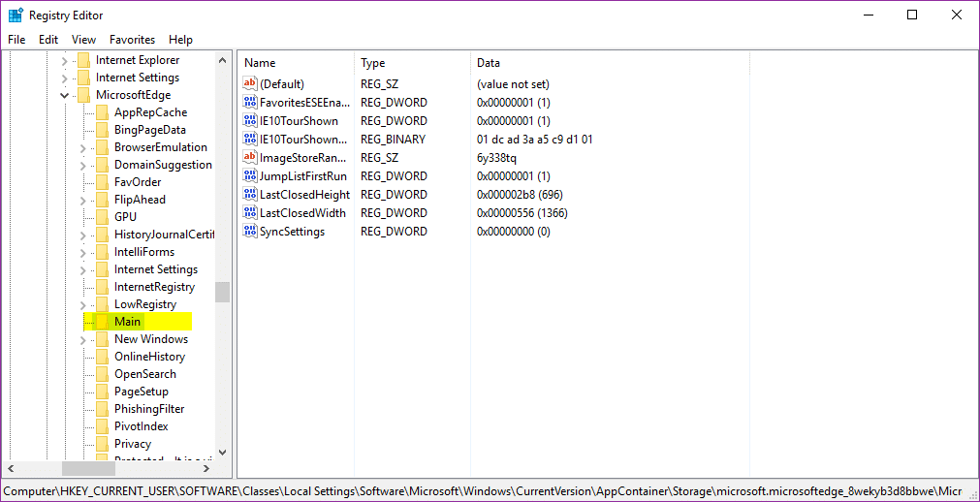Screen dimensions: 980x502
Task: Click the Privacy folder icon
Action: 102,444
